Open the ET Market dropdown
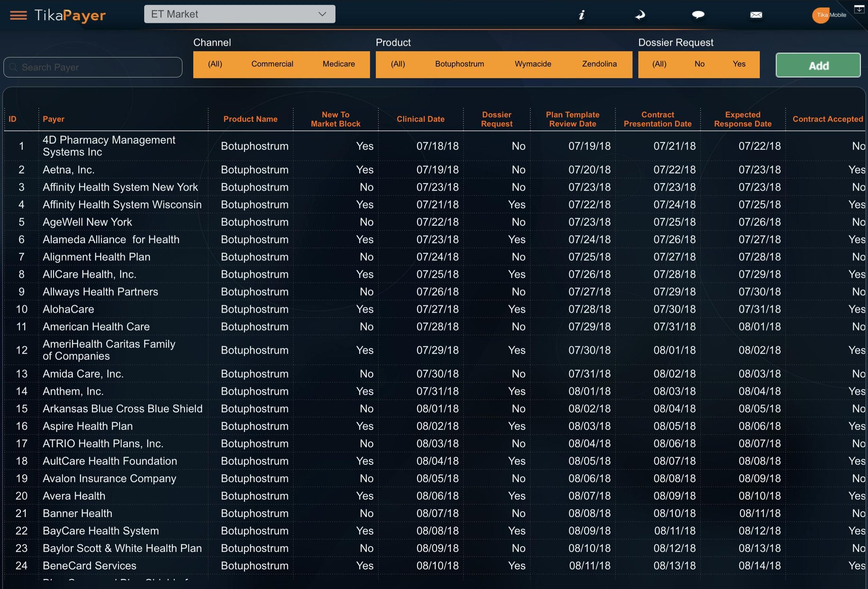Screen dimensions: 868x589 (239, 14)
